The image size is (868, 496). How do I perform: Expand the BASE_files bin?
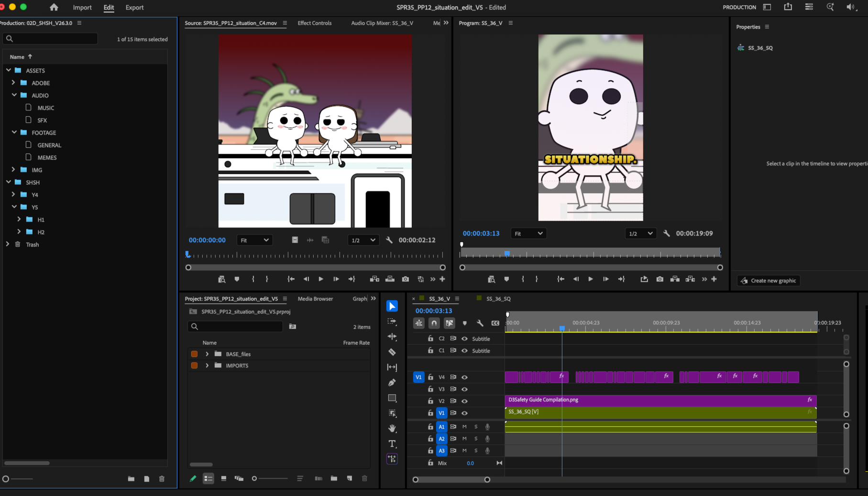point(207,354)
